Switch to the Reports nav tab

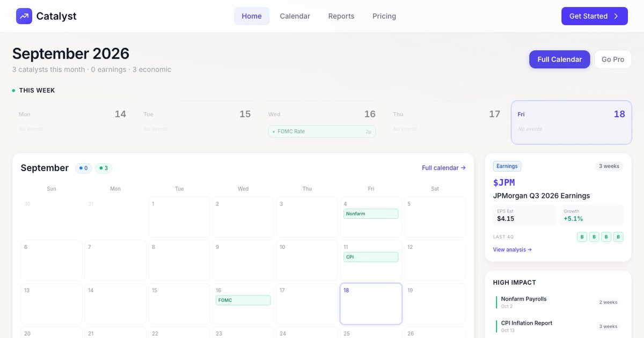[341, 16]
